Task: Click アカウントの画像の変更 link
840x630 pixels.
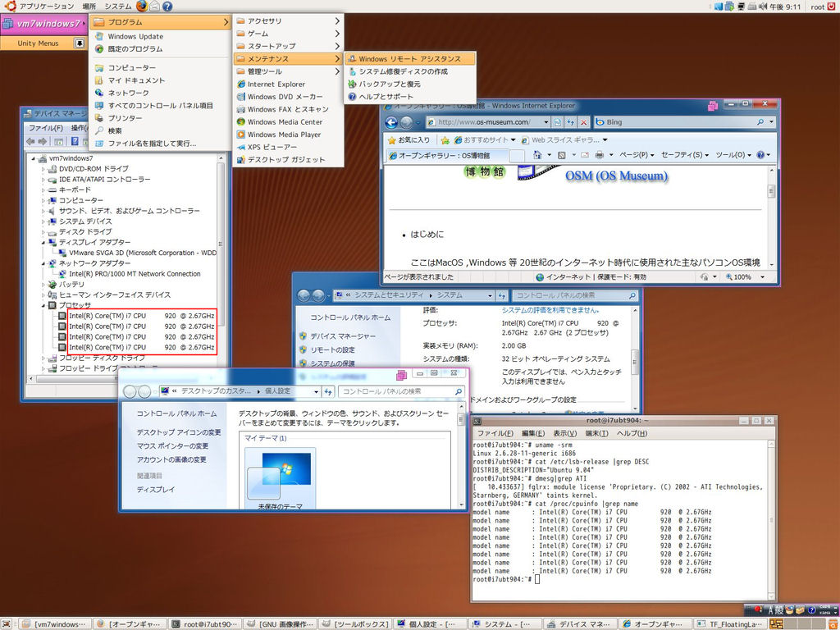Action: (x=171, y=459)
